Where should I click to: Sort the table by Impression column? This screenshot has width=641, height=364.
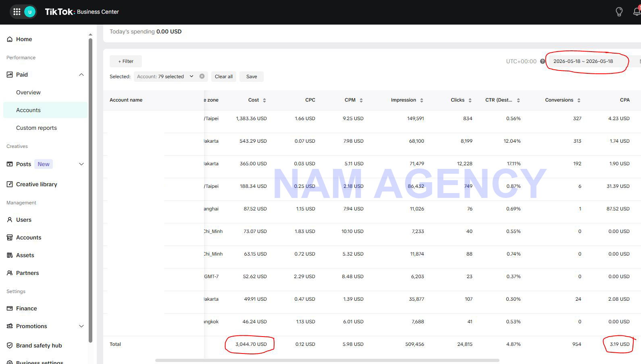click(422, 100)
